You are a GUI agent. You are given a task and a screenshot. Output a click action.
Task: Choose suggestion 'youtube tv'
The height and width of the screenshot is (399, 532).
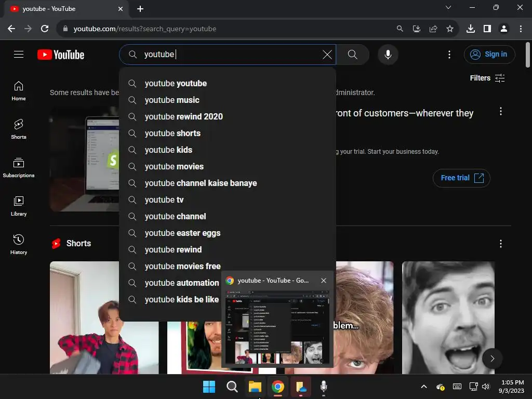[x=228, y=200]
